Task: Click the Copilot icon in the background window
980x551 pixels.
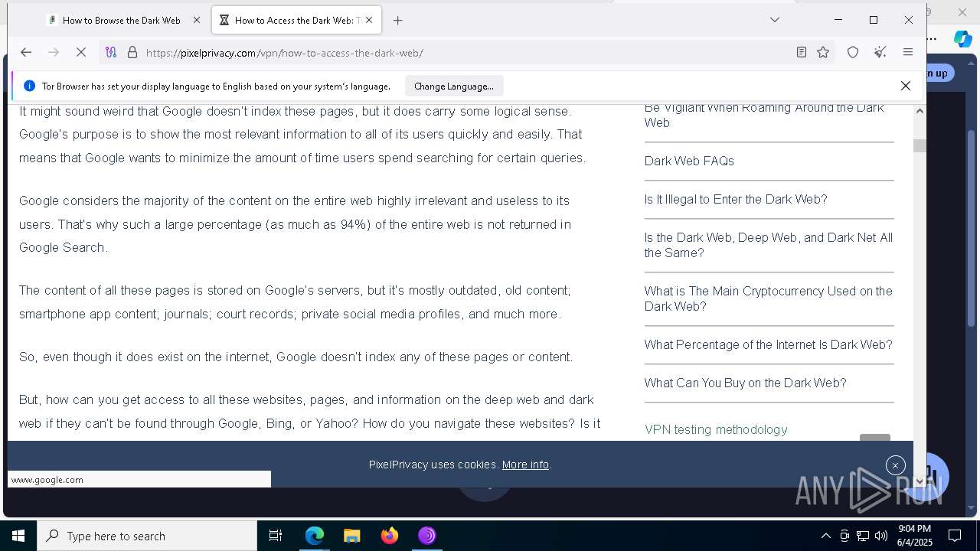Action: point(962,38)
